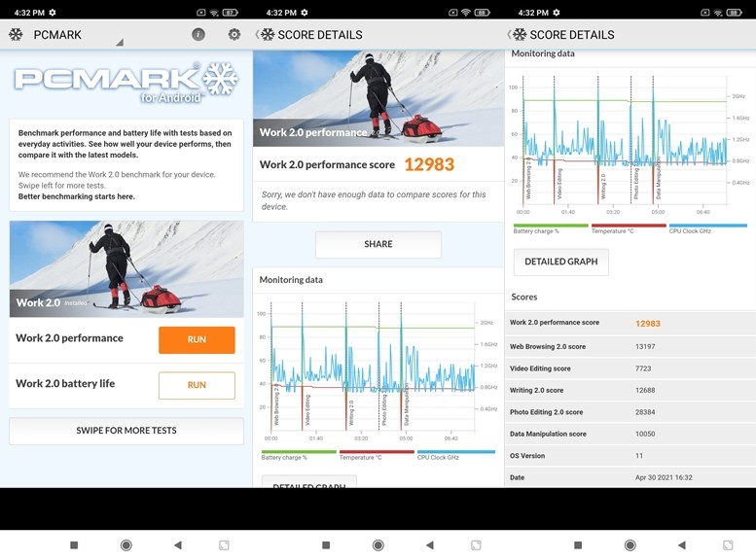The width and height of the screenshot is (756, 560).
Task: Tap the left status bar Wi-Fi icon
Action: [214, 13]
